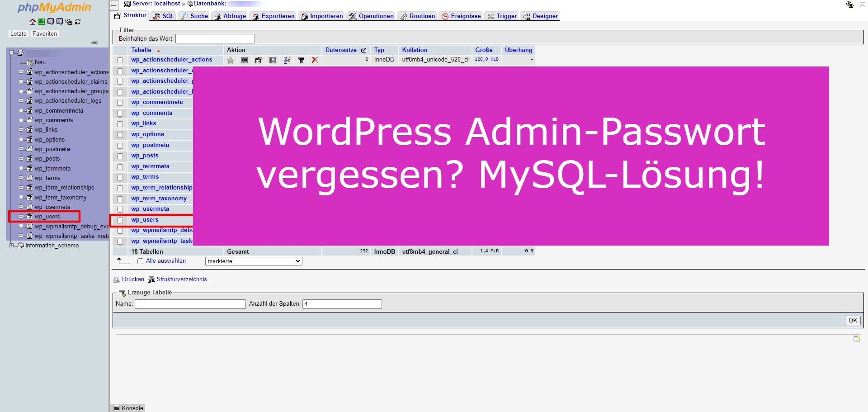The width and height of the screenshot is (868, 412).
Task: Open the Exportieren tab
Action: tap(273, 16)
